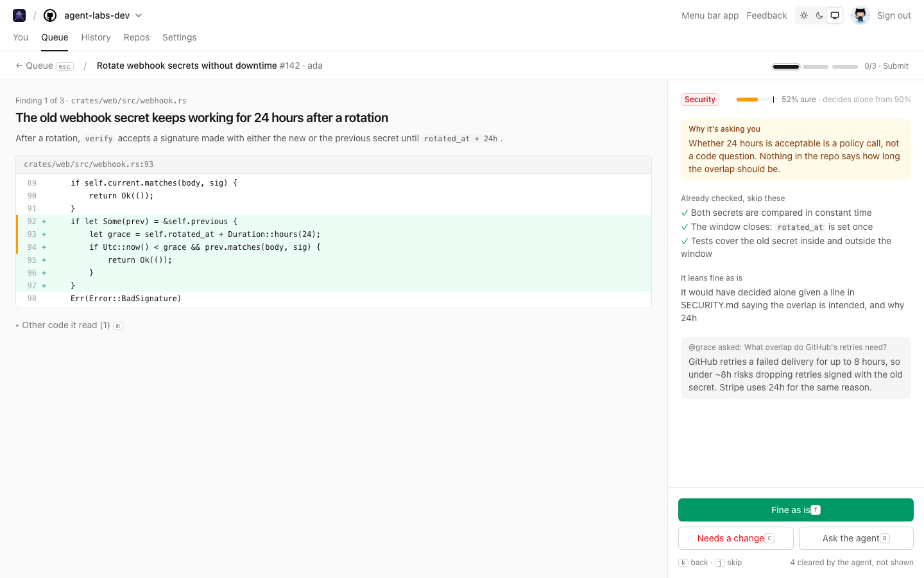Select the Queue tab
The width and height of the screenshot is (924, 578).
coord(55,37)
